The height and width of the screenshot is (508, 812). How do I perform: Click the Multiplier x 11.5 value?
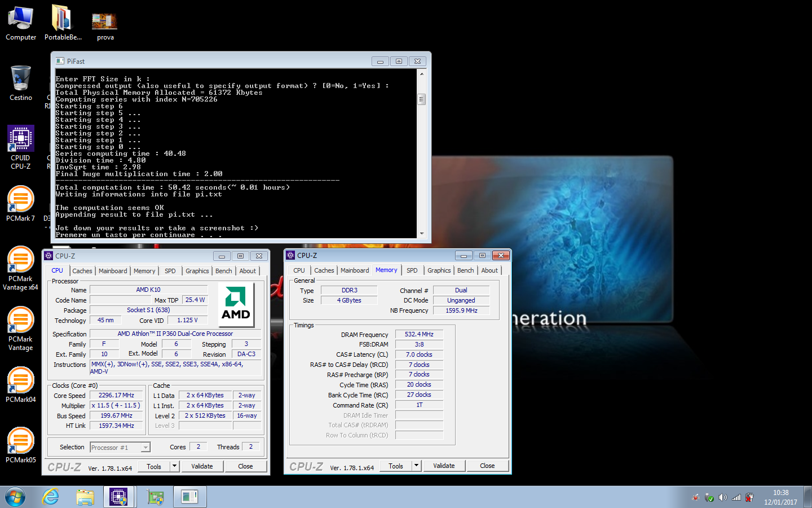[x=116, y=405]
